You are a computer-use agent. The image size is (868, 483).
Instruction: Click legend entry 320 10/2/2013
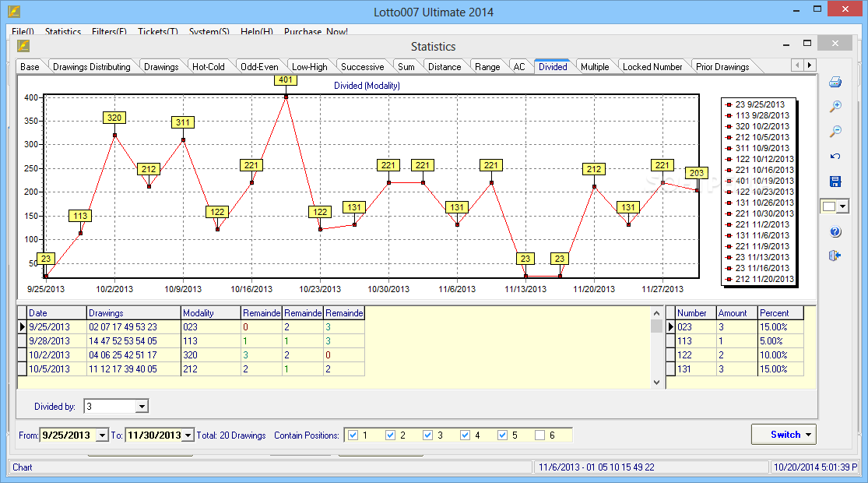(757, 126)
